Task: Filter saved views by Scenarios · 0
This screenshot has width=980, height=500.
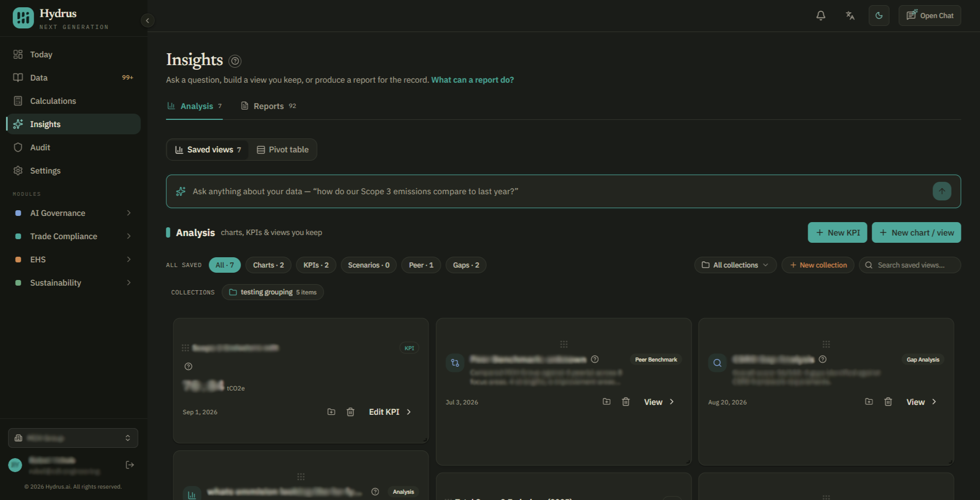Action: click(x=368, y=265)
